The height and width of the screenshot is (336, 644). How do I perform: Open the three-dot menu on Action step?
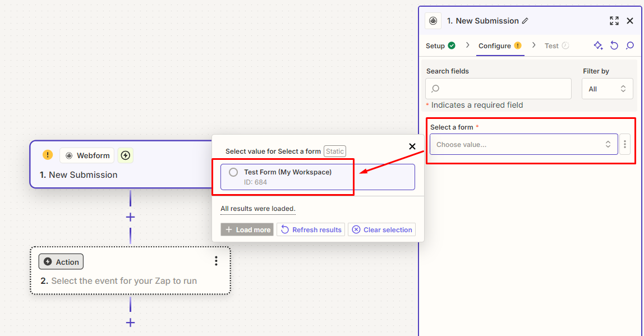click(216, 261)
